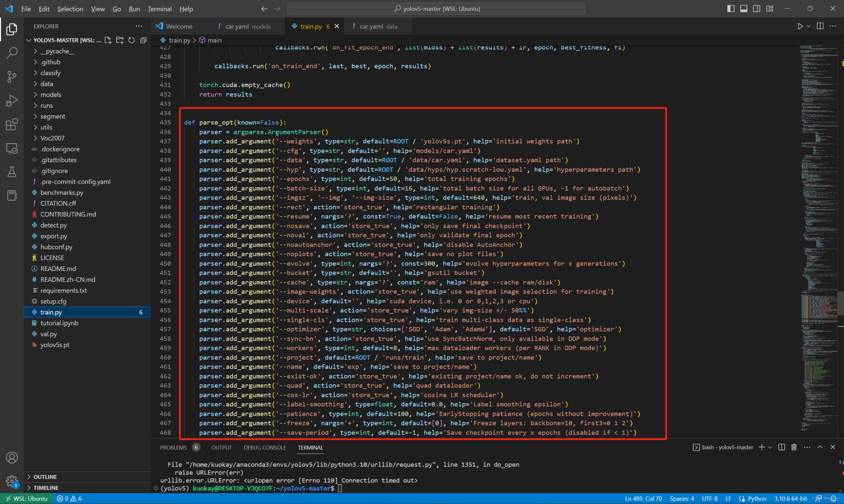Screen dimensions: 844x504
Task: Open the Extensions view
Action: click(x=12, y=124)
